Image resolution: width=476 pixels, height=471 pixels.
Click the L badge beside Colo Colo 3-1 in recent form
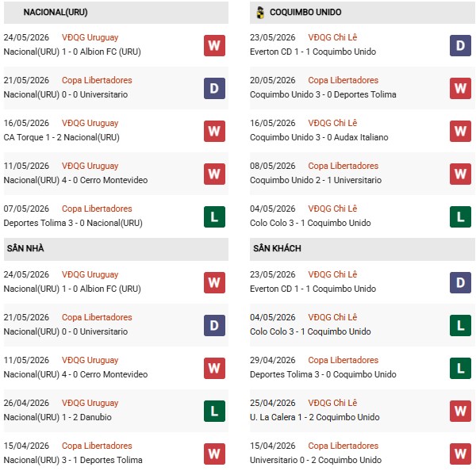point(460,216)
